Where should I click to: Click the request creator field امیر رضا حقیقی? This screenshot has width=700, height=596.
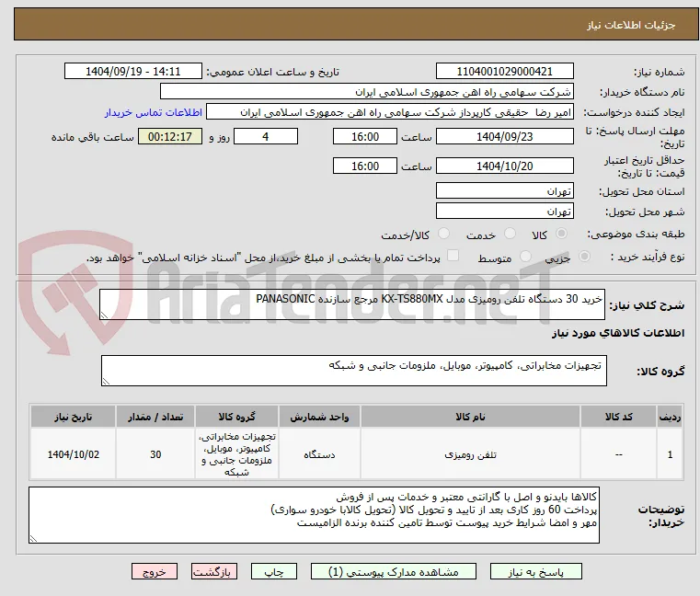390,112
